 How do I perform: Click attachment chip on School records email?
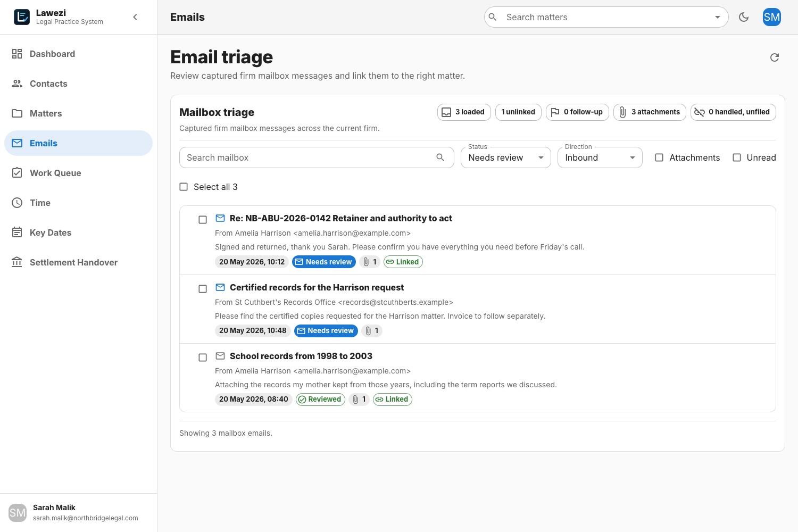[359, 400]
